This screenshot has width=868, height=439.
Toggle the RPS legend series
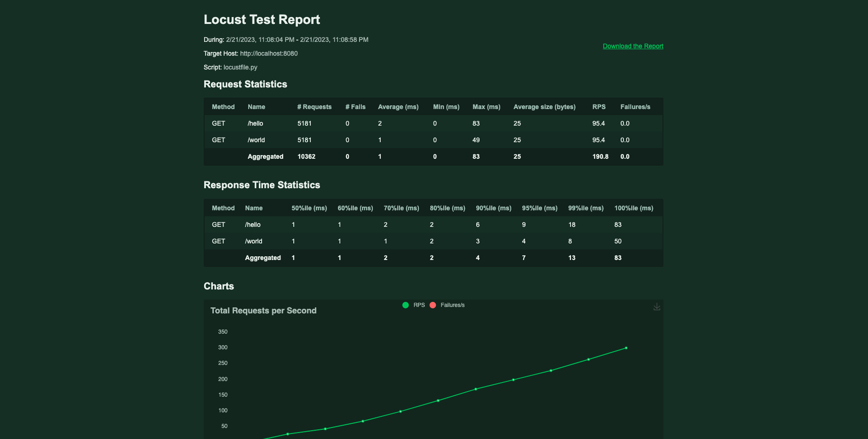click(413, 305)
